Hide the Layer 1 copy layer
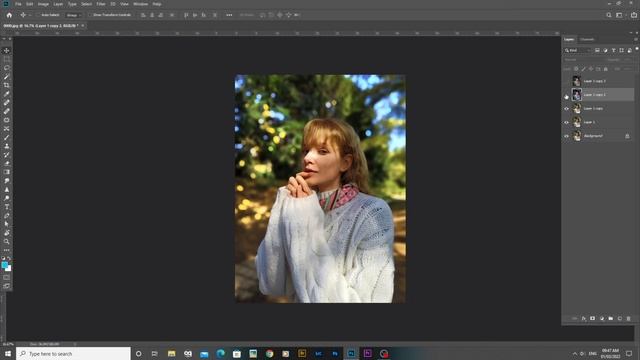Screen dimensions: 640x360 click(x=567, y=109)
